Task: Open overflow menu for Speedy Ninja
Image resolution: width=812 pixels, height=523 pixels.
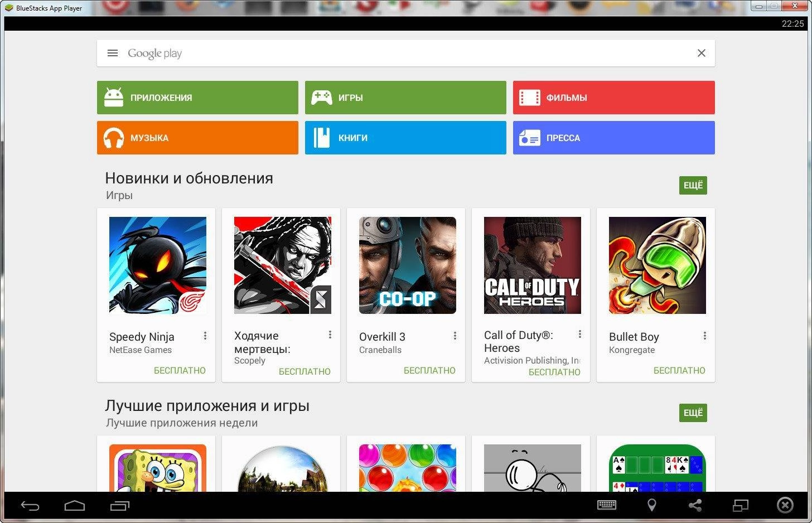Action: coord(205,336)
